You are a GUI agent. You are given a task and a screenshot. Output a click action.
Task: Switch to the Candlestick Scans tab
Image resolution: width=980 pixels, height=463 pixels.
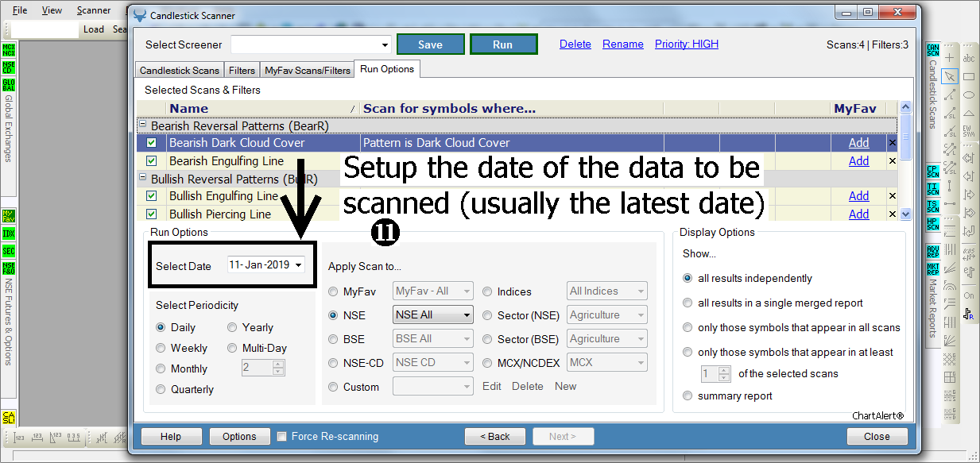[180, 70]
